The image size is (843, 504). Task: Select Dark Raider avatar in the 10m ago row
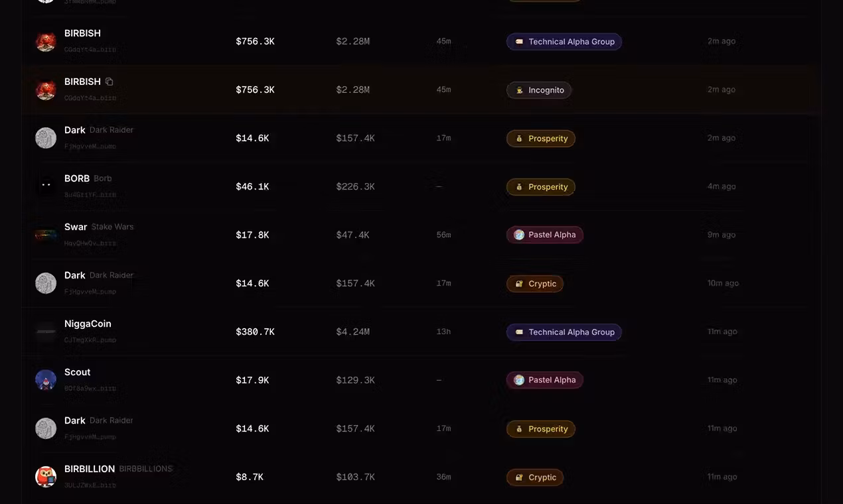46,283
